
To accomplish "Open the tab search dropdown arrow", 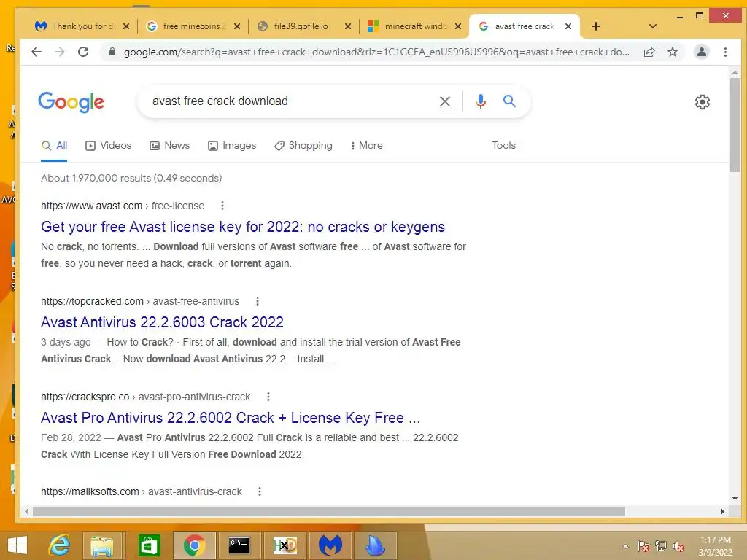I will point(653,26).
